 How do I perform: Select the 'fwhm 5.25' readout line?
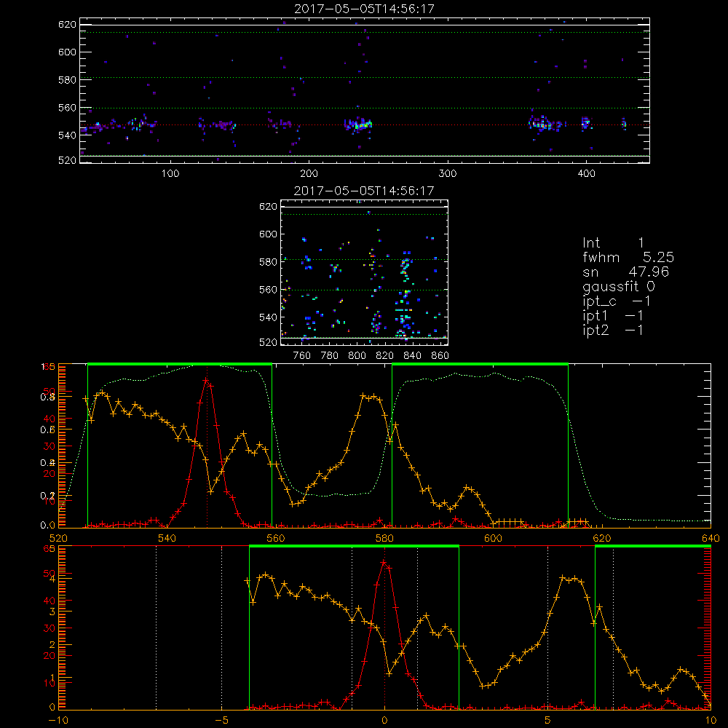(628, 257)
